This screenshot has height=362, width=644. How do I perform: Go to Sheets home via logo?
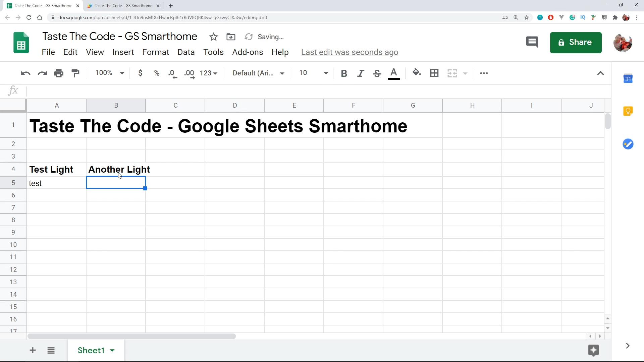tap(21, 43)
